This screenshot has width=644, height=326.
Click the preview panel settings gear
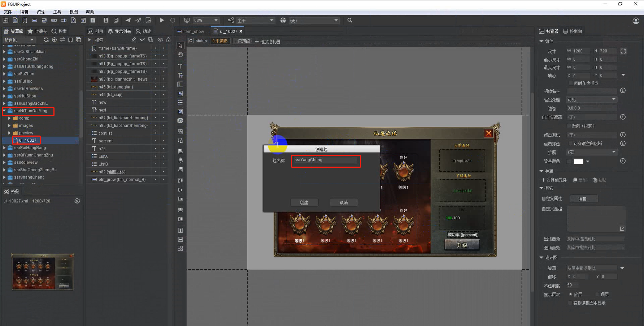(x=77, y=201)
